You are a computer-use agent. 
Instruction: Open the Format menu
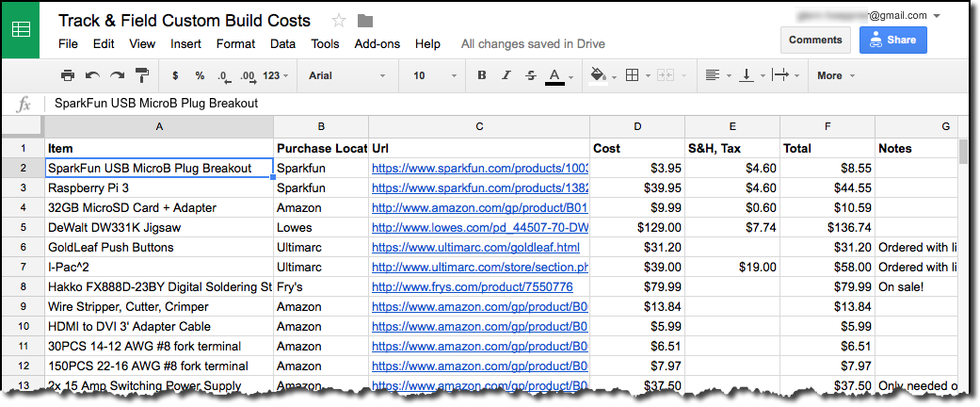(x=235, y=43)
